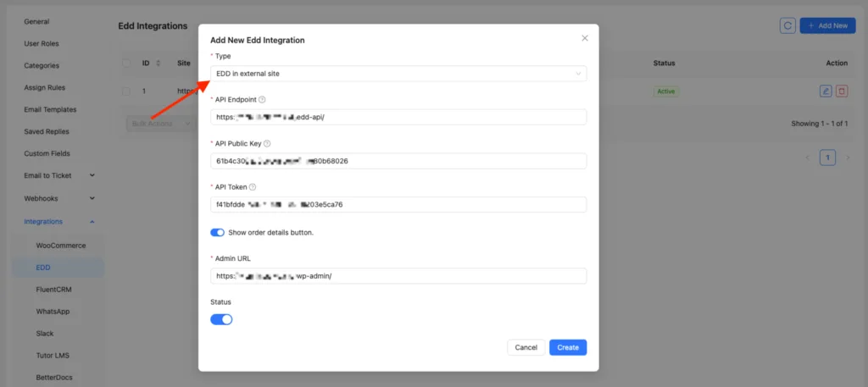The width and height of the screenshot is (868, 387).
Task: Open the Type dropdown with EDD in external site
Action: click(398, 74)
